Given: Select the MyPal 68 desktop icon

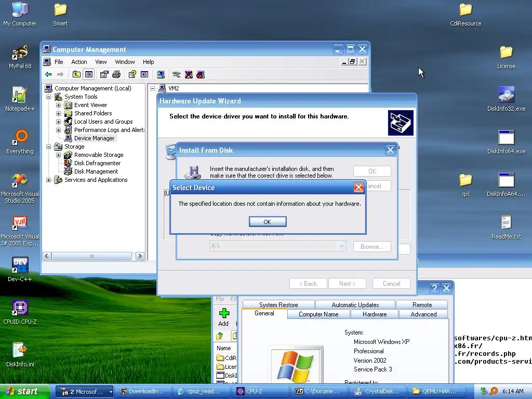Looking at the screenshot, I should point(20,57).
